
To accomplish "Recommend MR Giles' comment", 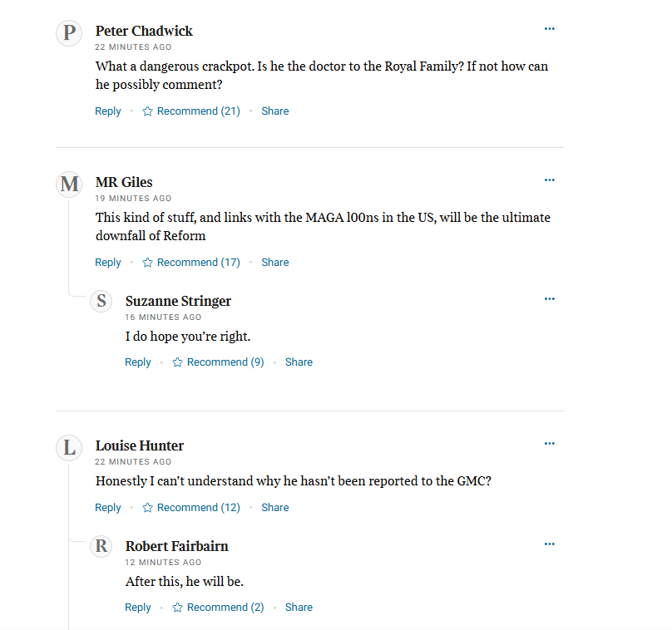I will pos(191,263).
